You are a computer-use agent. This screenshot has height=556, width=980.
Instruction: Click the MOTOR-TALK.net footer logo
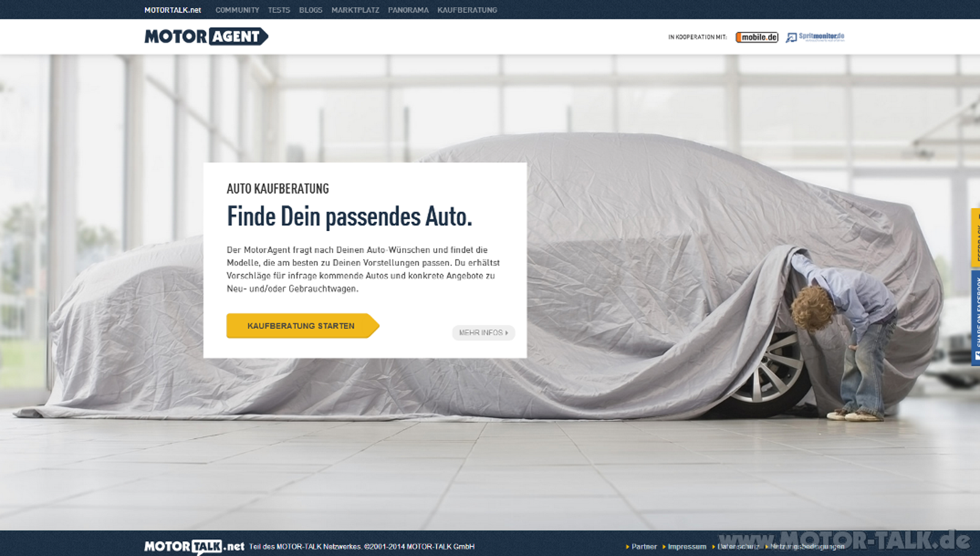pyautogui.click(x=194, y=546)
